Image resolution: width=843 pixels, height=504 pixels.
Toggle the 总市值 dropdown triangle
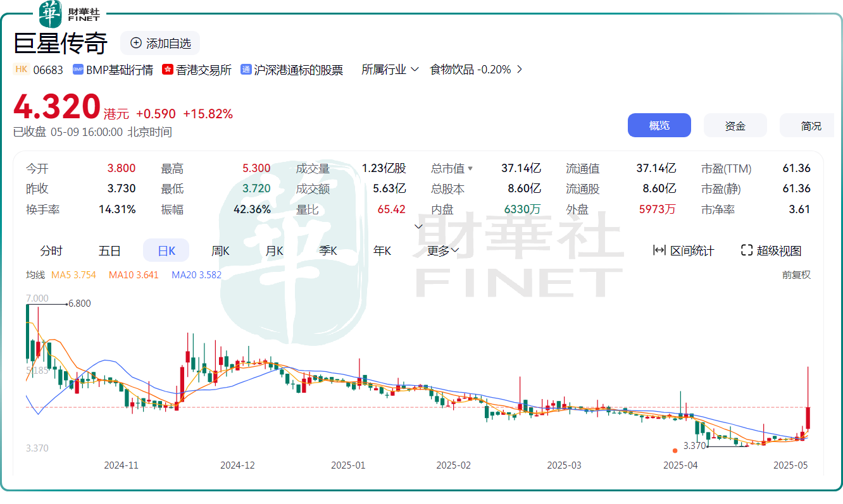(x=470, y=169)
